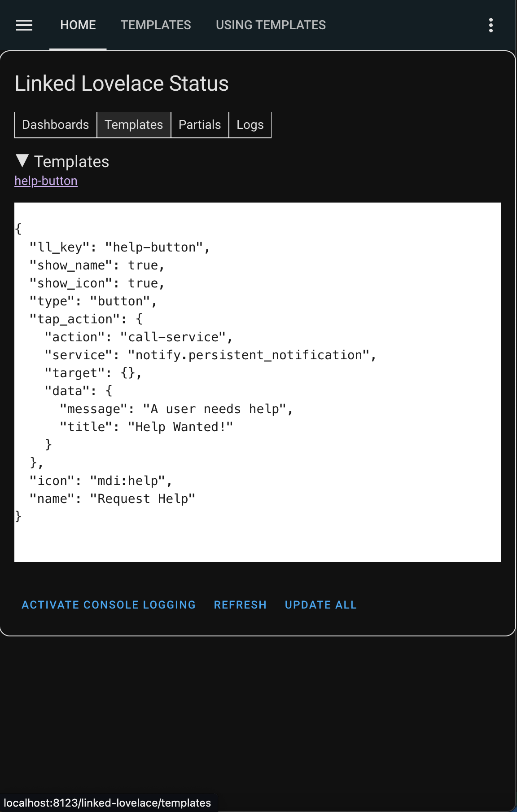The image size is (517, 812).
Task: Switch to the HOME view tab
Action: pos(78,25)
